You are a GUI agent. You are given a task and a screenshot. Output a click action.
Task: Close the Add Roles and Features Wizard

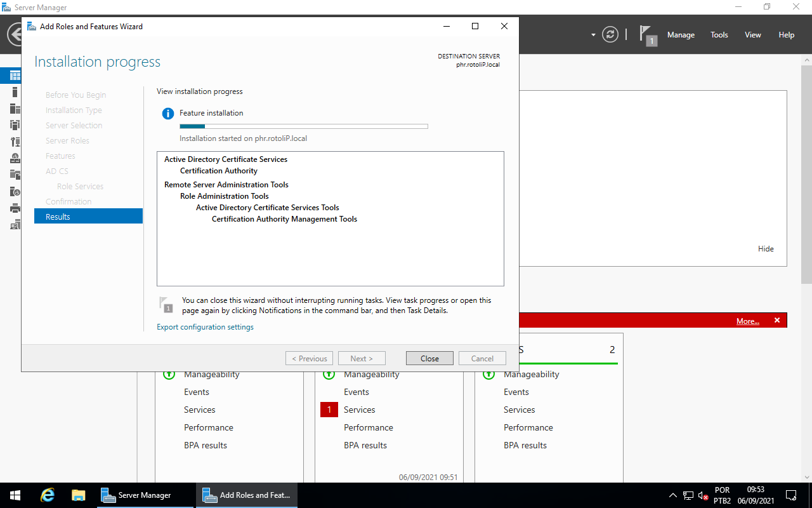[x=429, y=358]
